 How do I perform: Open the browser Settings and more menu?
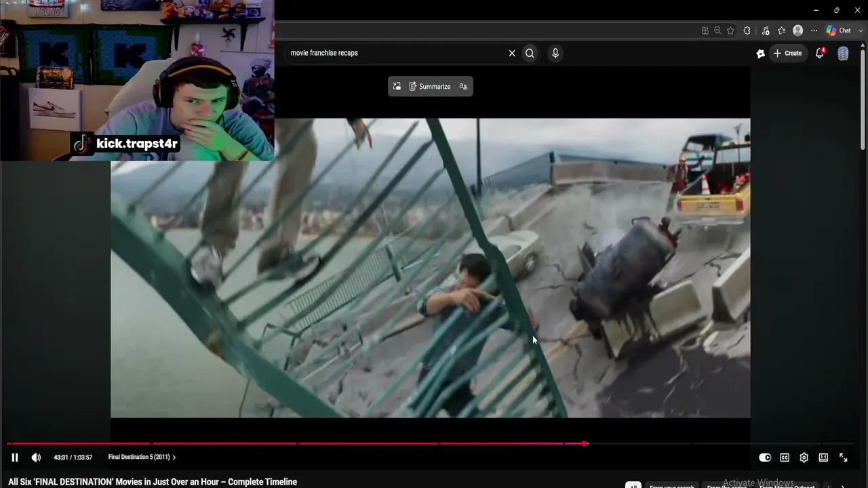(814, 30)
